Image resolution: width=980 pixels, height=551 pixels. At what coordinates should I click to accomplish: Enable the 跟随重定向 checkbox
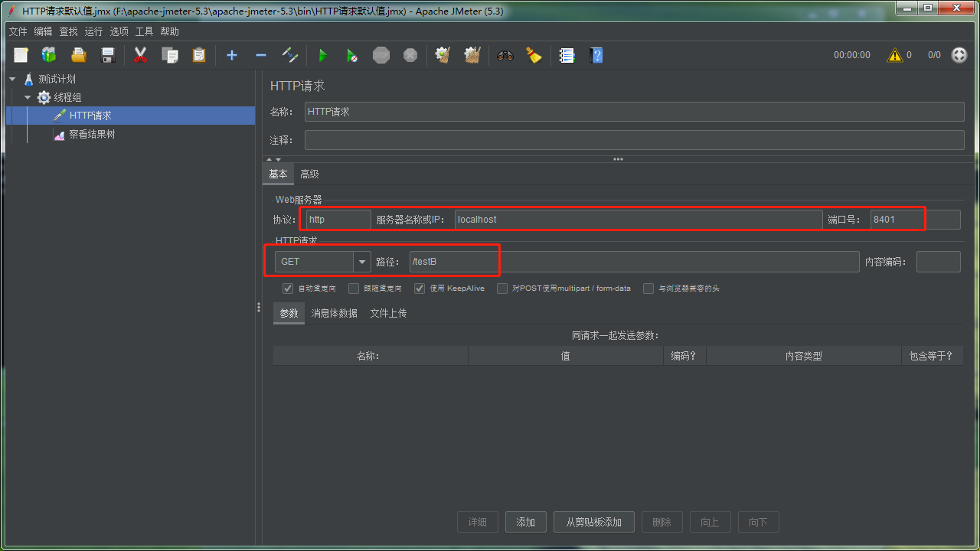(x=354, y=289)
